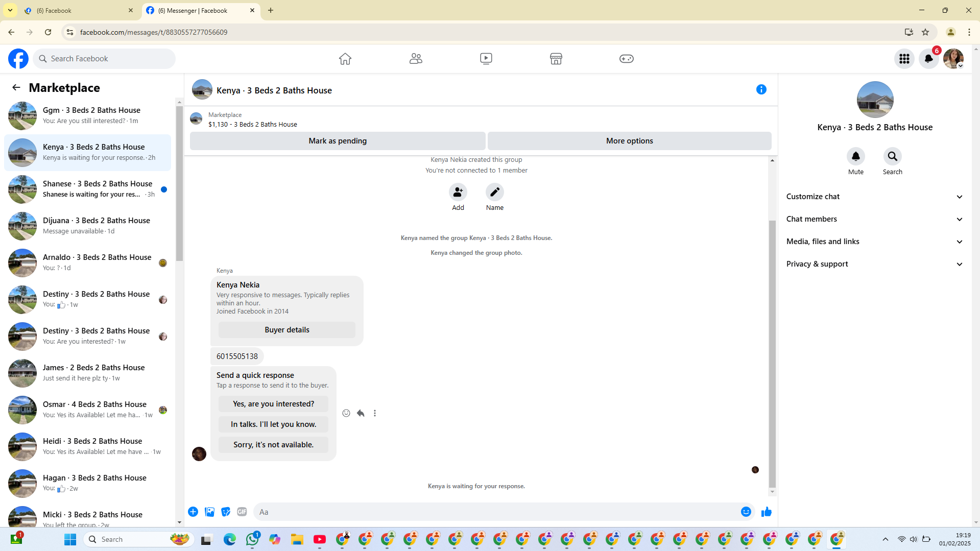Open Microsoft Edge from the taskbar

tap(230, 539)
